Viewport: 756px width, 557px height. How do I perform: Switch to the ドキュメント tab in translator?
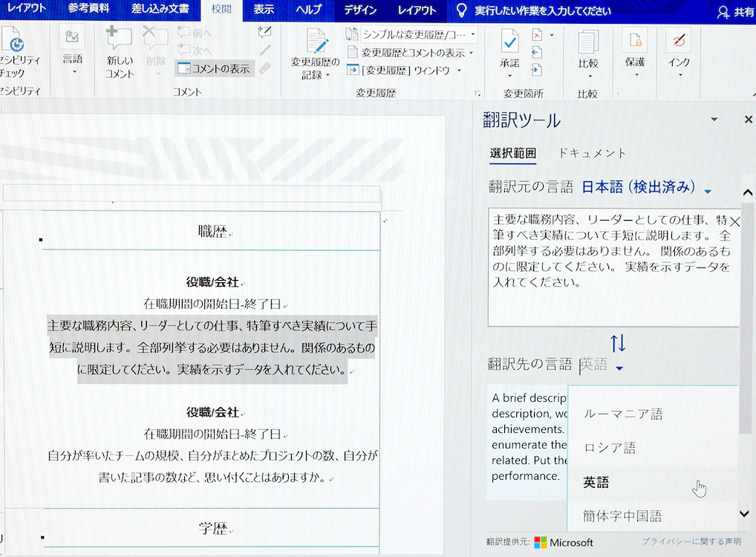coord(592,153)
